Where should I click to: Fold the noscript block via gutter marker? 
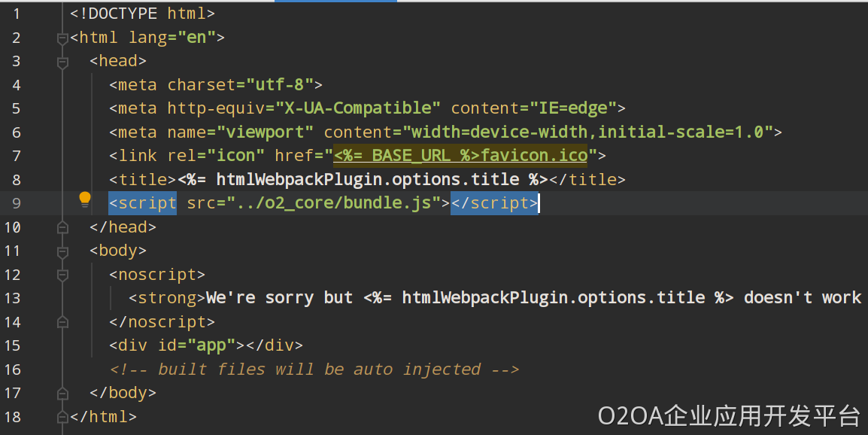(62, 275)
